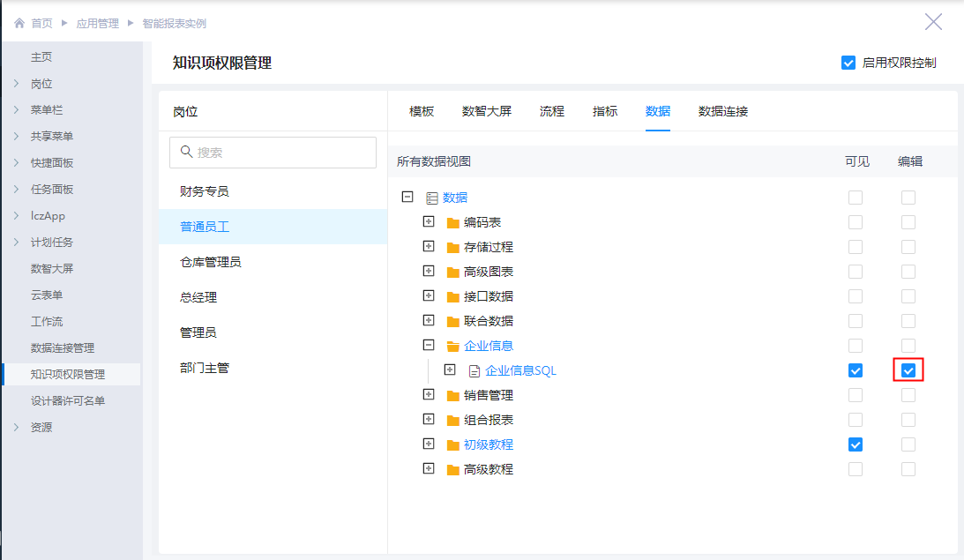Uncheck 可见 for 企业信息SQL
964x560 pixels.
(x=855, y=370)
